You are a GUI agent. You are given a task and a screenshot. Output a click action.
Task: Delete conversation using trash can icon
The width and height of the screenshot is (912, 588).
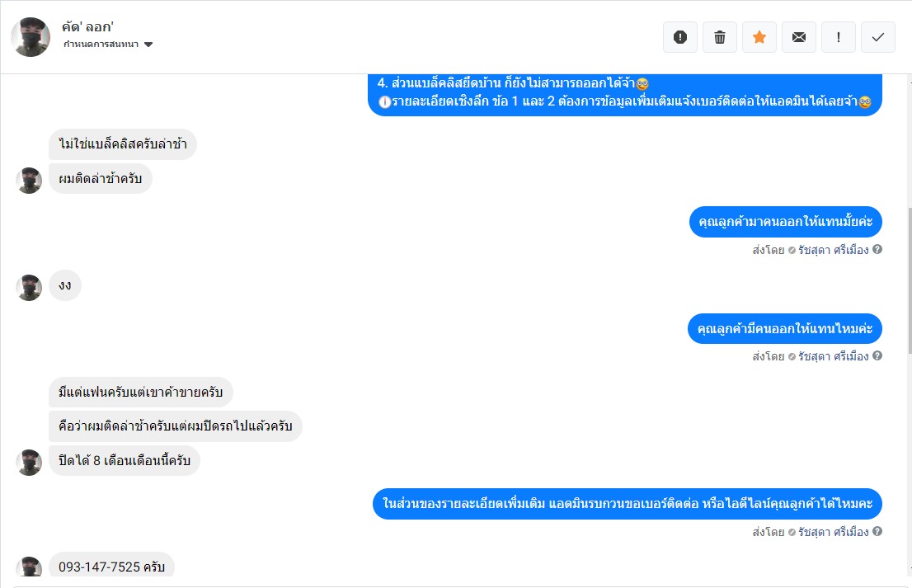[x=720, y=37]
